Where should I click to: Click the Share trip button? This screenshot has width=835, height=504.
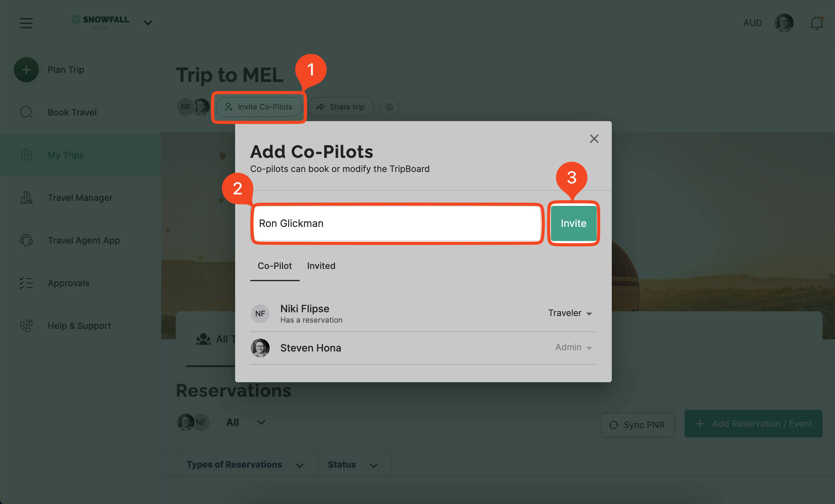point(341,107)
